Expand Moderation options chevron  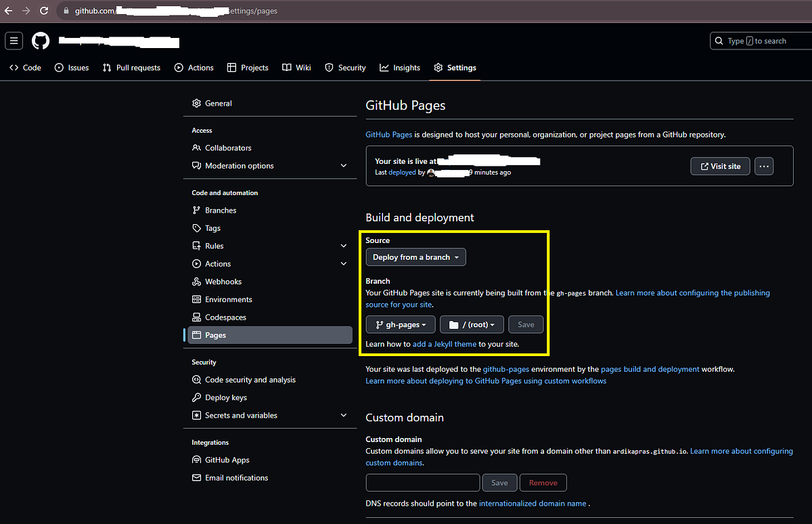click(x=344, y=166)
